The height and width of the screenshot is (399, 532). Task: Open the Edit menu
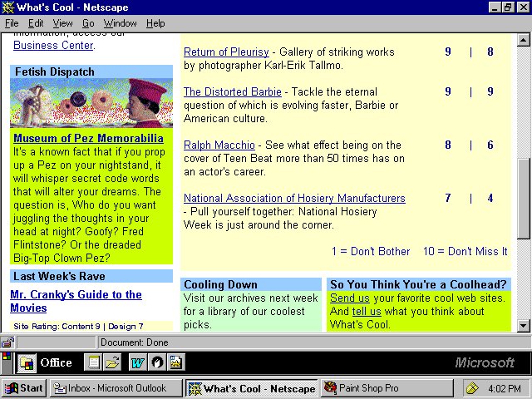[36, 23]
